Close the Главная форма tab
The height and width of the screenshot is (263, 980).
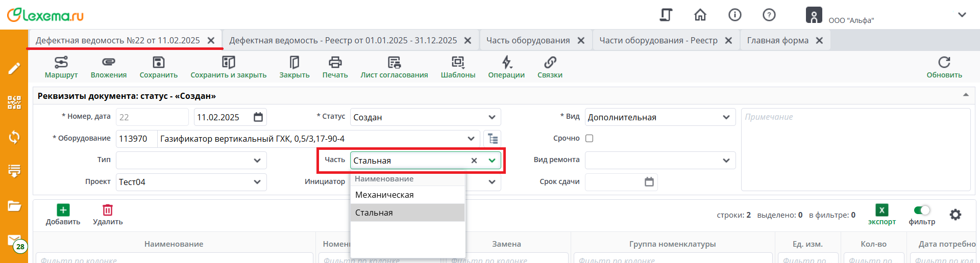pyautogui.click(x=819, y=40)
